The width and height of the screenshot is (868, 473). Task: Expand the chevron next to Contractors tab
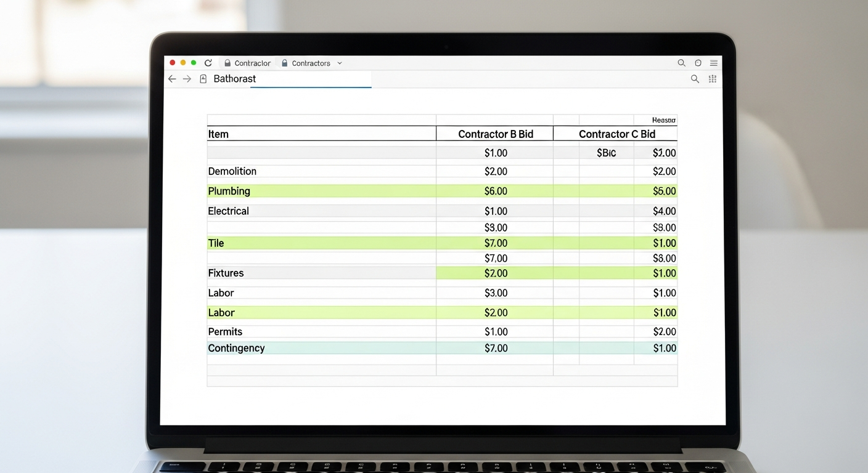[340, 63]
